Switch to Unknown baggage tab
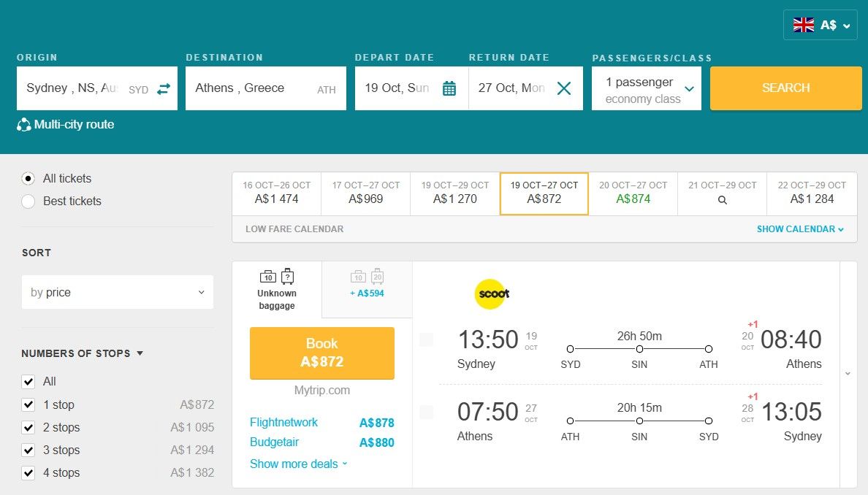This screenshot has width=868, height=495. pyautogui.click(x=277, y=289)
